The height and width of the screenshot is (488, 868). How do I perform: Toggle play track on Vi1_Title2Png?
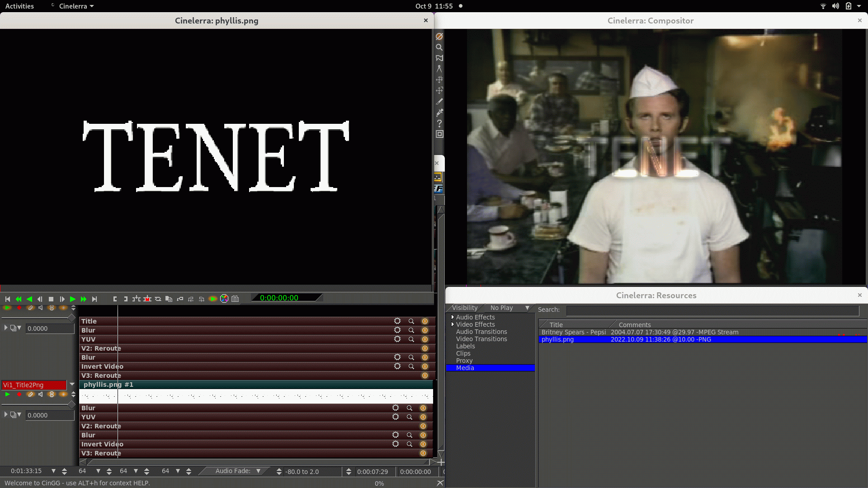coord(7,394)
